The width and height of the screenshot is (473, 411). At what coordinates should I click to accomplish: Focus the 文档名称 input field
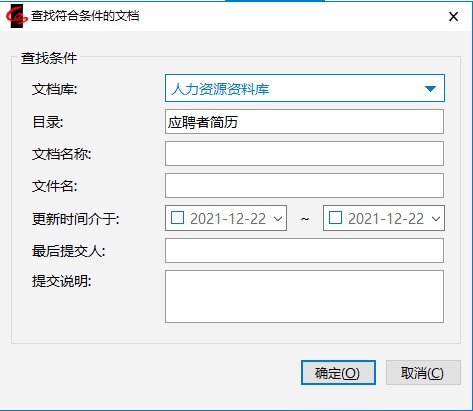(x=304, y=154)
